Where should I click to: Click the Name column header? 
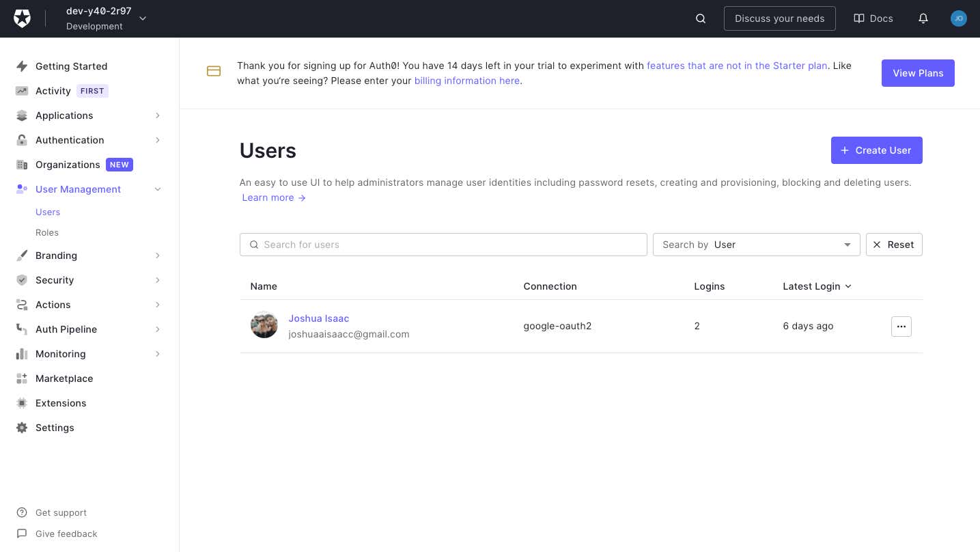pos(264,286)
